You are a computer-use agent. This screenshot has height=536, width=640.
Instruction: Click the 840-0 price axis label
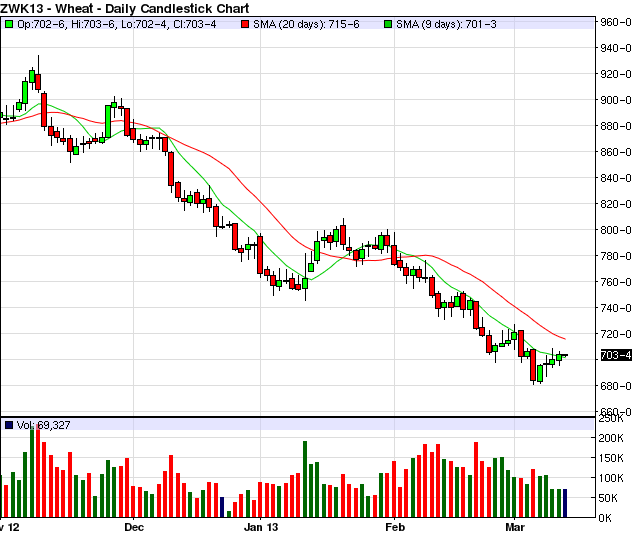tap(616, 178)
